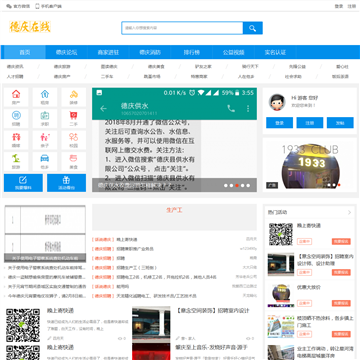Click the 德庆在线 site logo
This screenshot has height=360, width=360.
tap(30, 27)
